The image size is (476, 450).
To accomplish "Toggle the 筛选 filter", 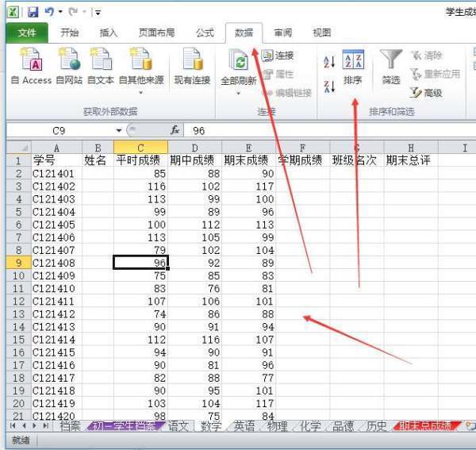I will pyautogui.click(x=391, y=67).
